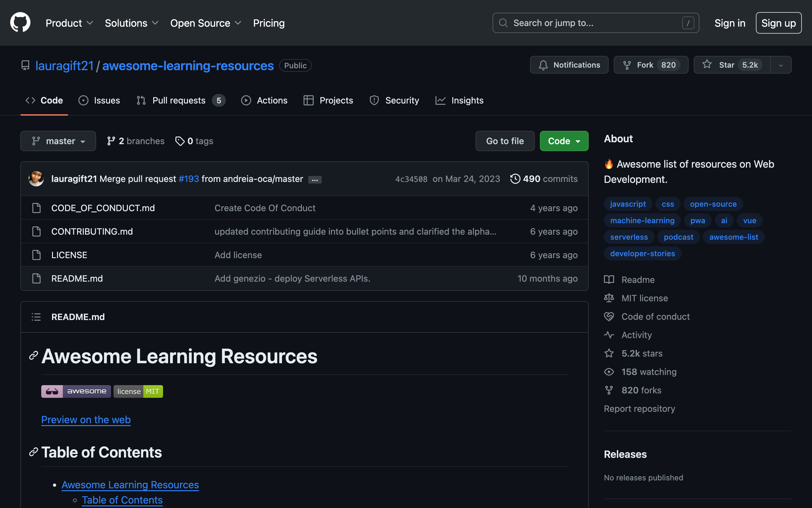
Task: Click the file icon for LICENSE
Action: 36,255
